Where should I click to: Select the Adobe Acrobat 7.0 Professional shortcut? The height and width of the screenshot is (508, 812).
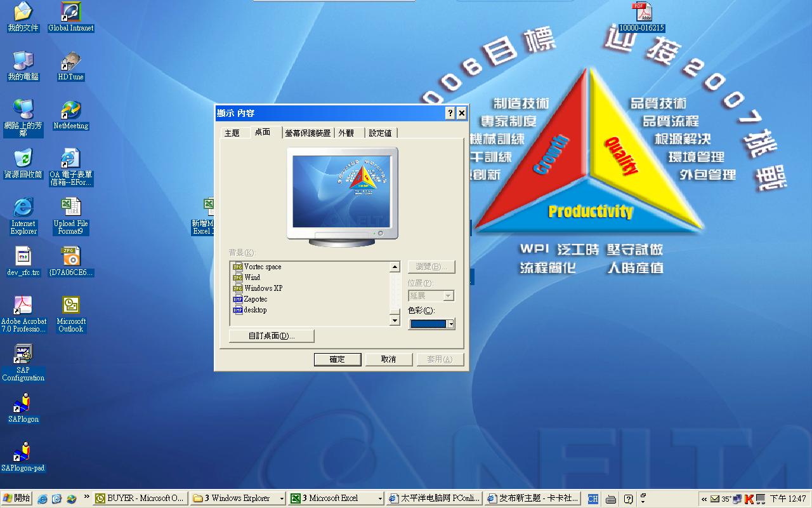coord(23,314)
